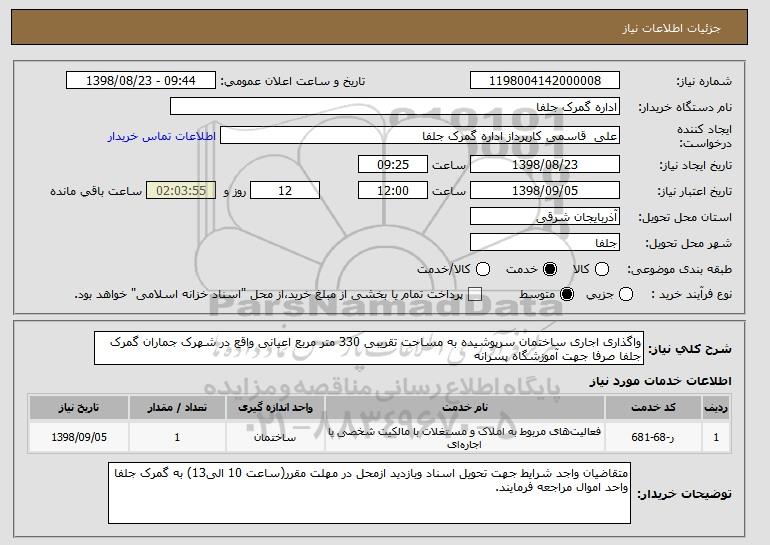
Task: Click the page title جزئیات اطلاعات نیاز
Action: 671,28
